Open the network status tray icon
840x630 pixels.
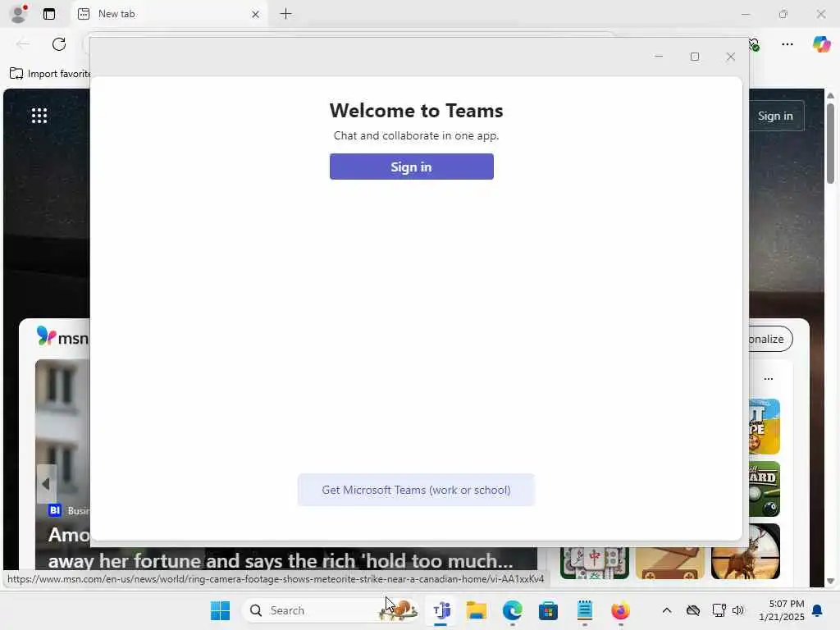tap(719, 610)
